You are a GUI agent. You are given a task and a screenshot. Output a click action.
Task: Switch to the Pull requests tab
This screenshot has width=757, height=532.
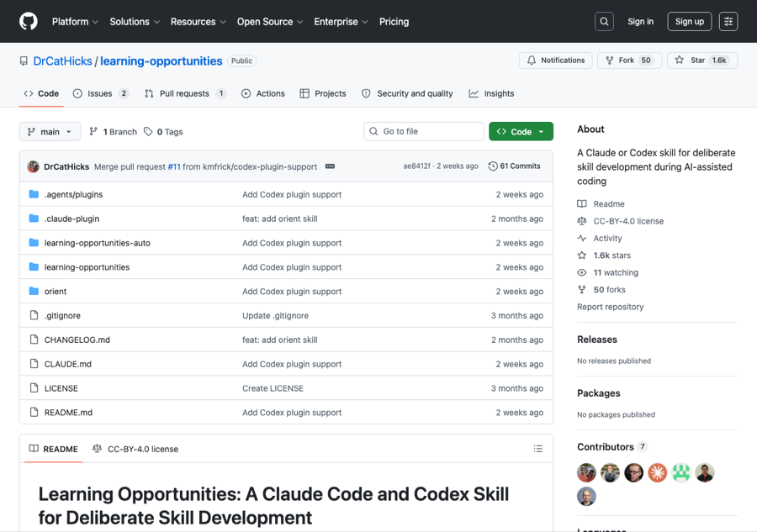(x=185, y=93)
